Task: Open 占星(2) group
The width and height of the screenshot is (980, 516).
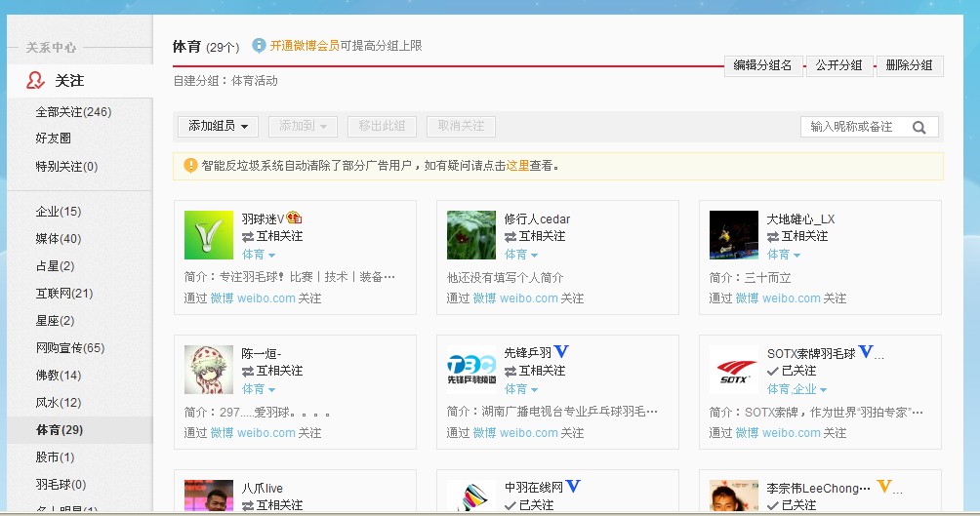Action: pos(55,266)
